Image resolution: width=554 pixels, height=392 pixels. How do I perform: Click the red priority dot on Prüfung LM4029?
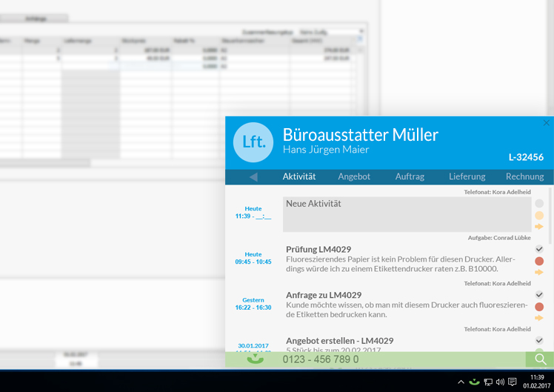point(539,262)
